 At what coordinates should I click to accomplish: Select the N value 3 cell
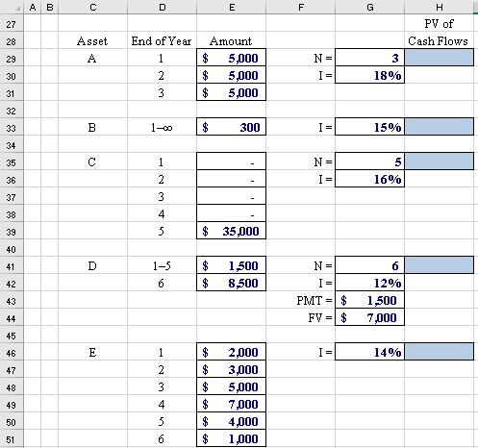(x=370, y=58)
